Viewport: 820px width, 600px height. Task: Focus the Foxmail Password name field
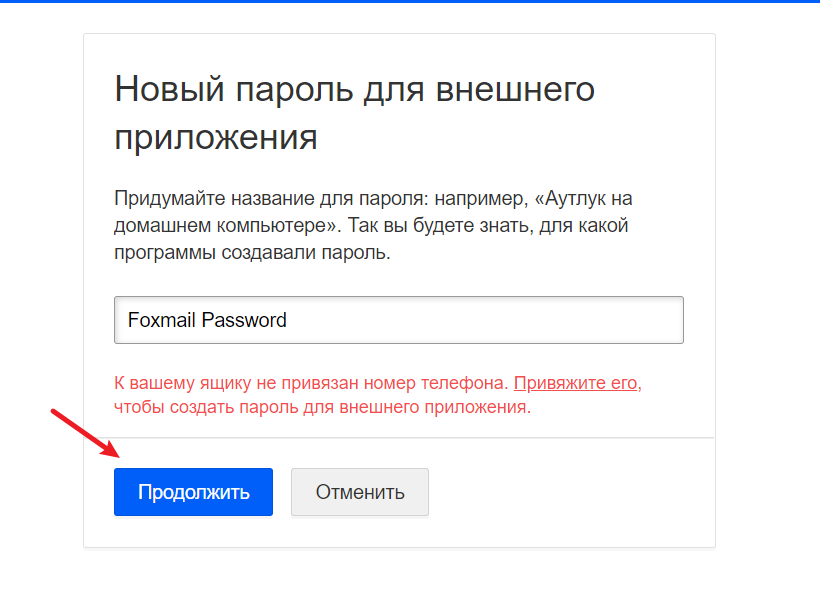[x=398, y=320]
